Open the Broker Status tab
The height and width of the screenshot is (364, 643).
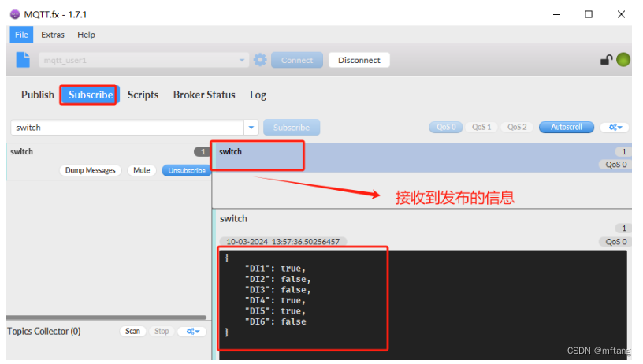(x=204, y=95)
